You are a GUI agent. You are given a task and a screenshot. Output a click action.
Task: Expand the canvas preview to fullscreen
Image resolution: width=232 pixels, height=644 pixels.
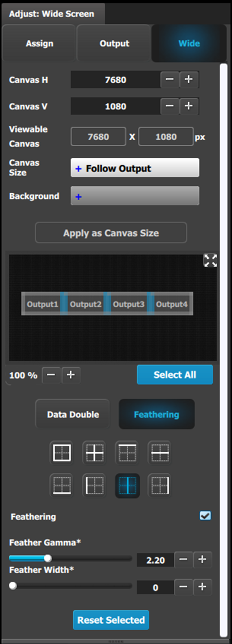tap(210, 260)
